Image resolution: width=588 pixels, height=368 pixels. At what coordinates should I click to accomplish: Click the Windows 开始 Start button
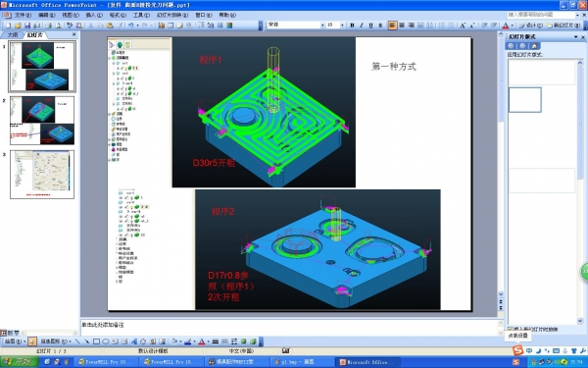click(x=20, y=362)
